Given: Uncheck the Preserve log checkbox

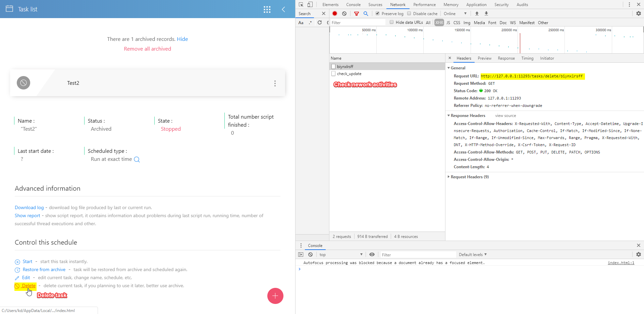Looking at the screenshot, I should click(378, 14).
